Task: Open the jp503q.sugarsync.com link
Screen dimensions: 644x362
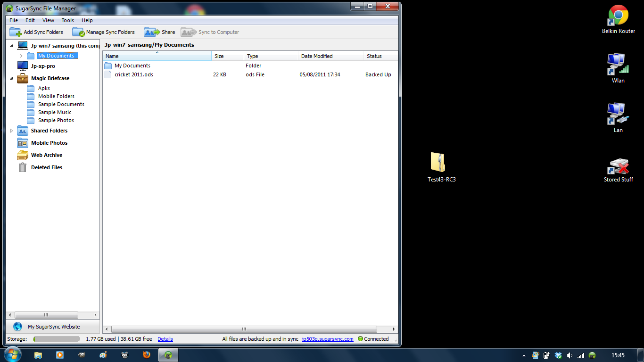Action: click(328, 339)
